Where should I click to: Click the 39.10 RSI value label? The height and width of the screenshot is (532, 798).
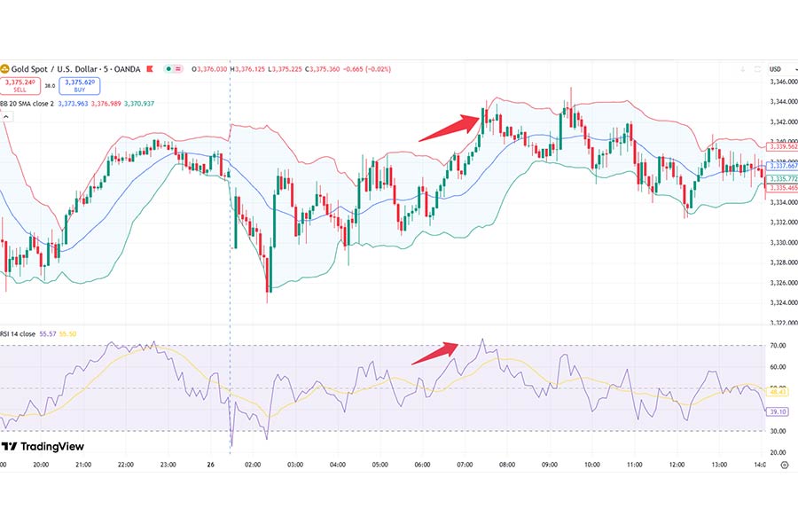pyautogui.click(x=777, y=411)
